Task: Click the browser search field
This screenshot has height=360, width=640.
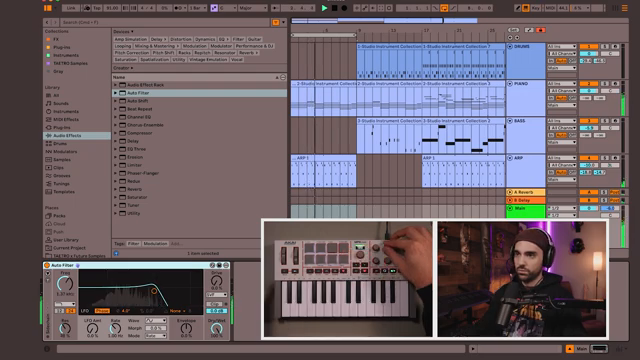Action: coord(165,22)
